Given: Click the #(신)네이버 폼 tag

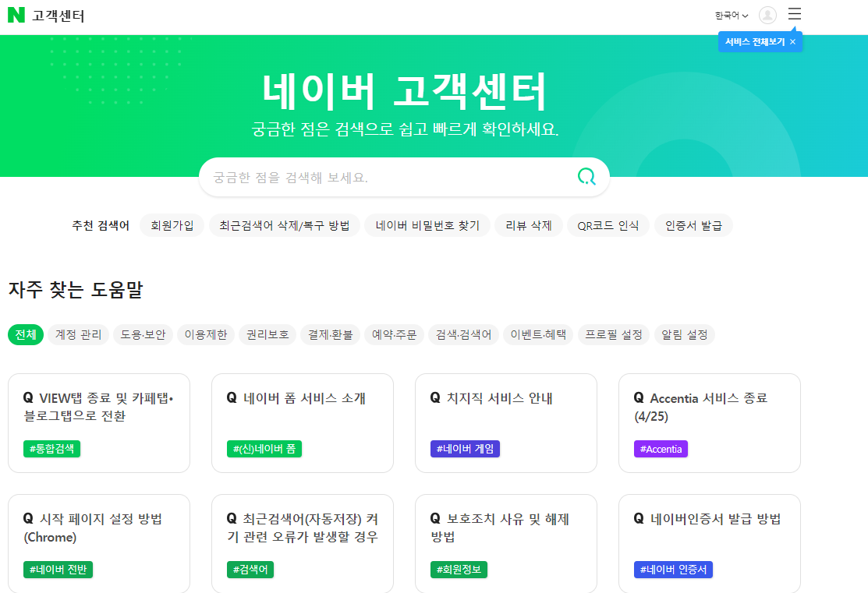Looking at the screenshot, I should 264,449.
